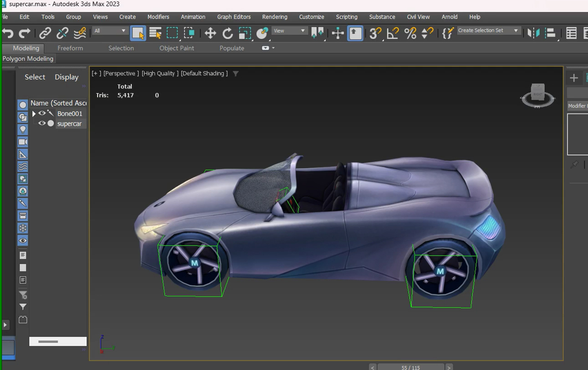The width and height of the screenshot is (588, 370).
Task: Click Name (Sorted Ascending) column header
Action: pyautogui.click(x=58, y=103)
